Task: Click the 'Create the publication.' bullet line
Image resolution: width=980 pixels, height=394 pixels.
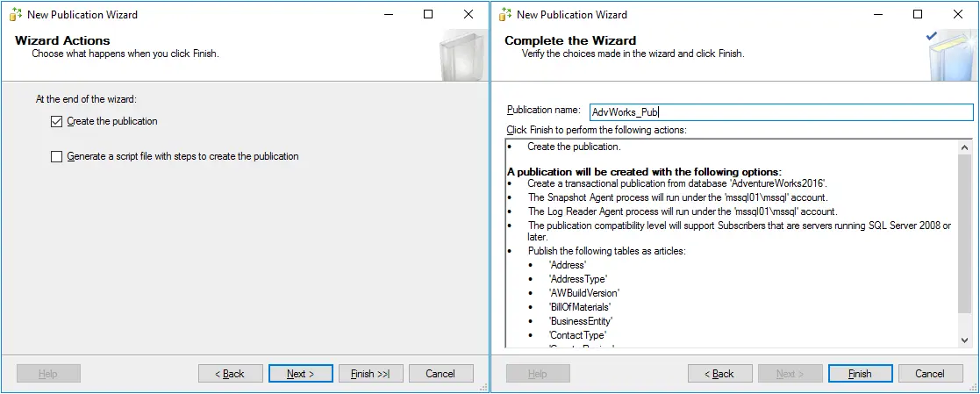Action: coord(575,147)
